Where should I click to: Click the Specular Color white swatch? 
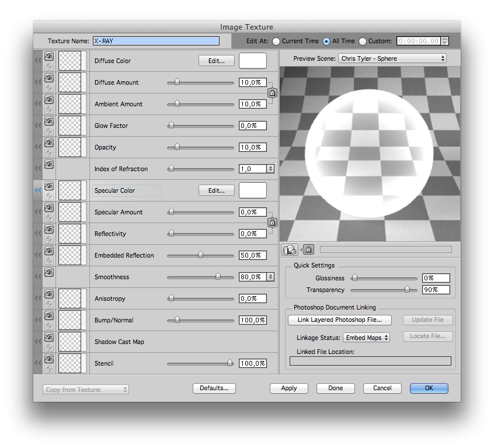[x=253, y=190]
